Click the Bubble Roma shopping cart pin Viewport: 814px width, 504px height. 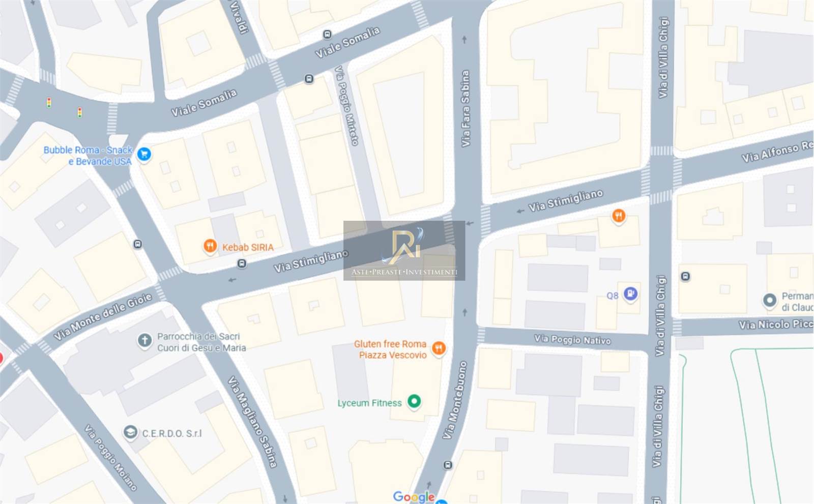click(144, 154)
